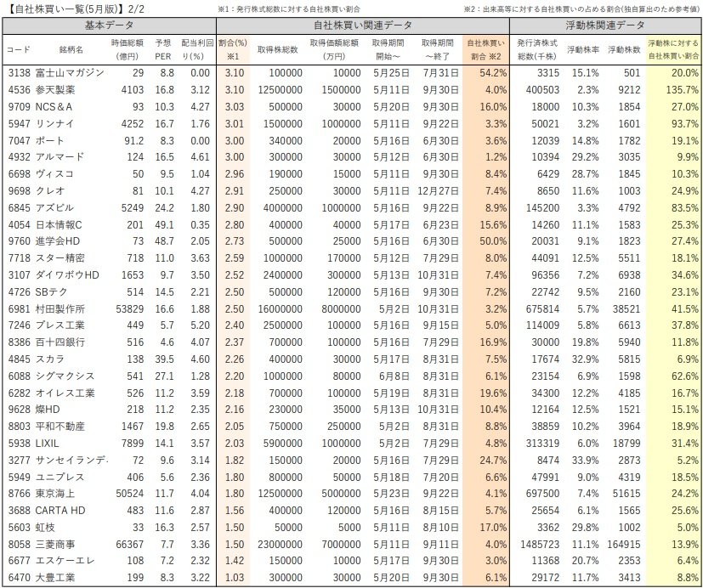The height and width of the screenshot is (588, 703).
Task: Click yield 5.20 in プレス工業 row
Action: (x=200, y=325)
